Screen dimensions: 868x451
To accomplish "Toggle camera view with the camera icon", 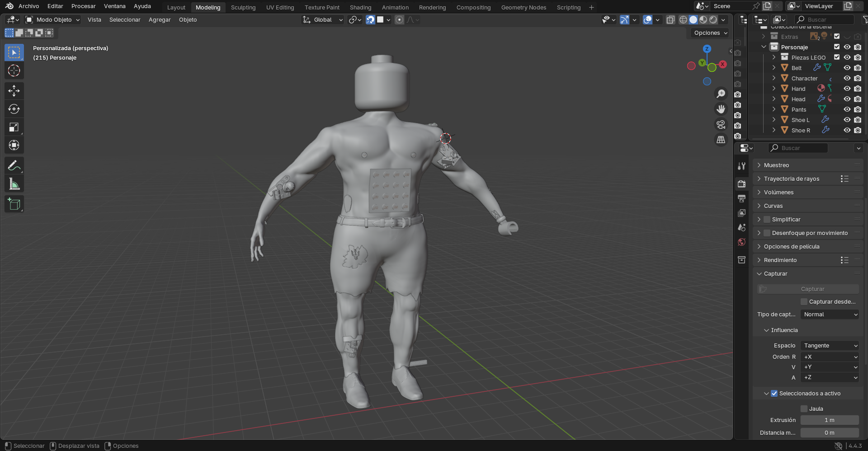I will coord(721,124).
